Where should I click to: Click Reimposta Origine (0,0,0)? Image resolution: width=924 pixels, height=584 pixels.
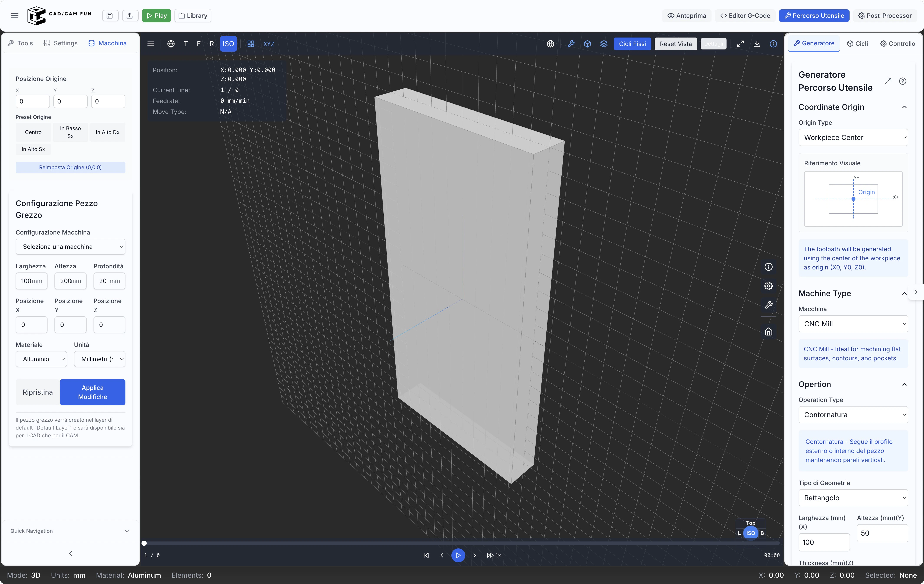click(x=70, y=167)
